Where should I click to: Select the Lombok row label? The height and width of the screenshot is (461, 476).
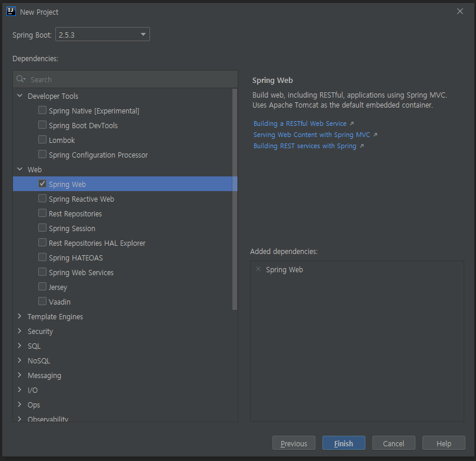(62, 140)
